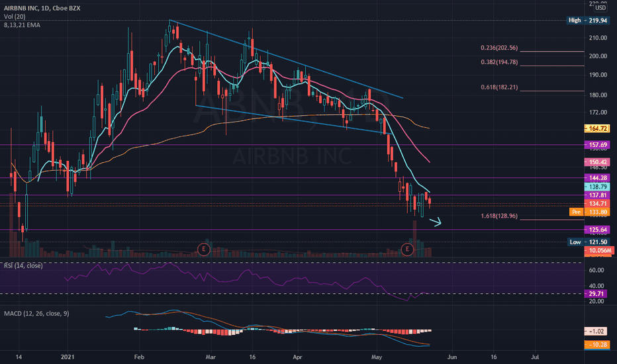Screen dimensions: 617x364
Task: Click the 14 date label on time axis
Action: 19,357
